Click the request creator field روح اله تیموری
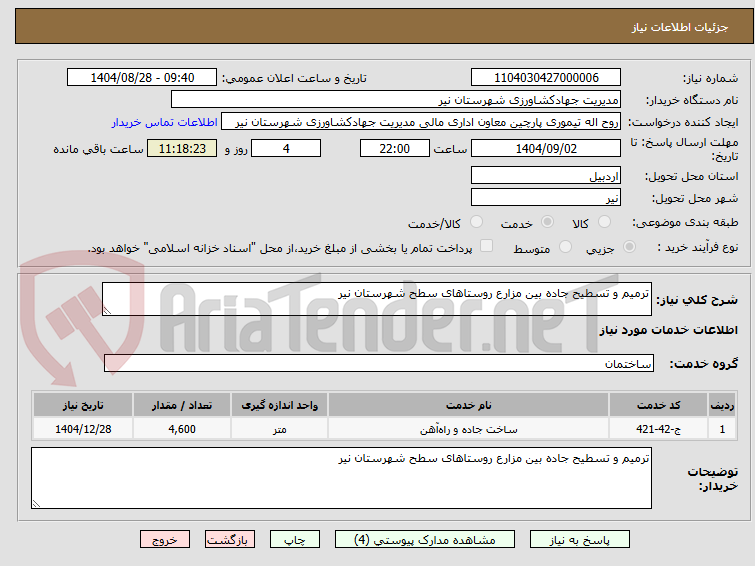755x566 pixels. [420, 122]
